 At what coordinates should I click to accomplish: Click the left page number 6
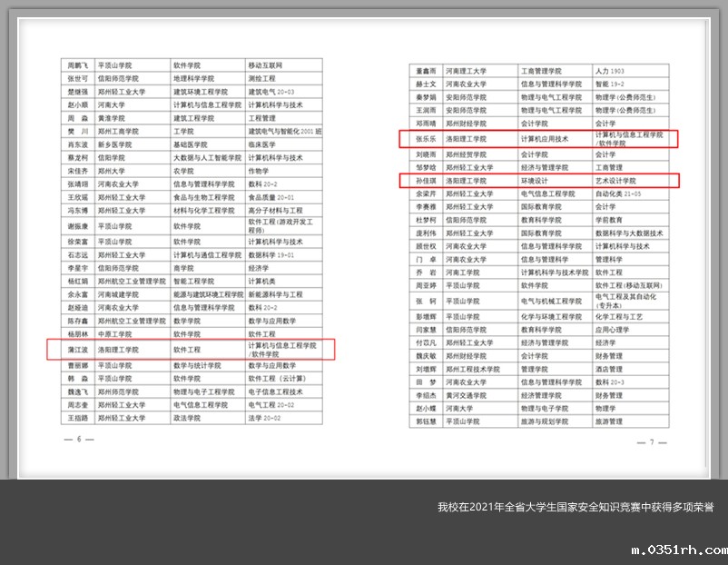[x=78, y=440]
